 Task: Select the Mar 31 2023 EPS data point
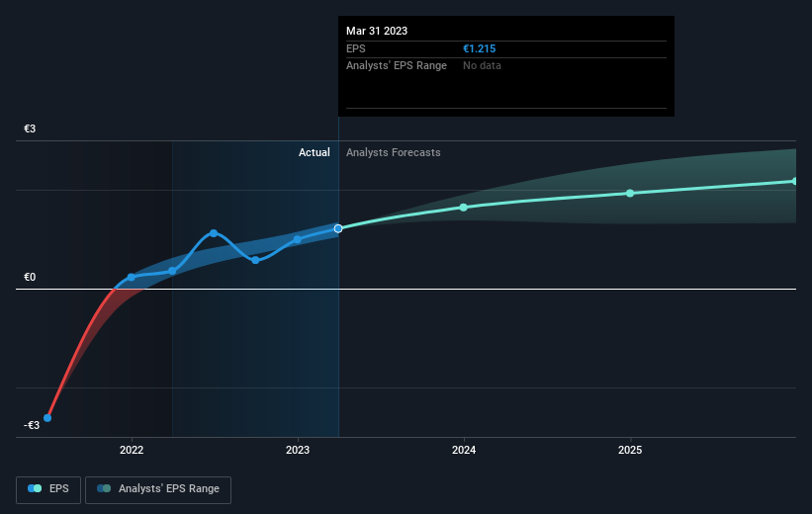click(338, 228)
